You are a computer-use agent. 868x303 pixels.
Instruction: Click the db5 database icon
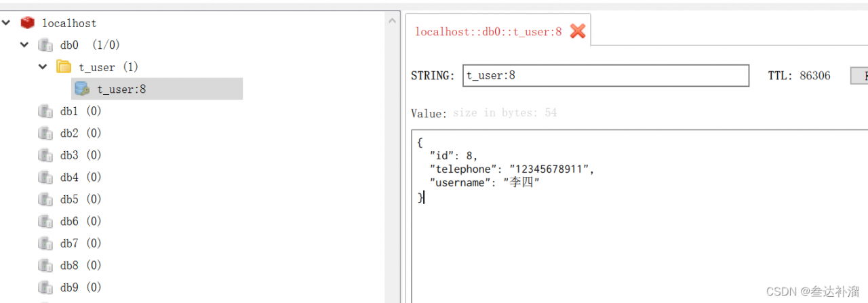pos(45,199)
